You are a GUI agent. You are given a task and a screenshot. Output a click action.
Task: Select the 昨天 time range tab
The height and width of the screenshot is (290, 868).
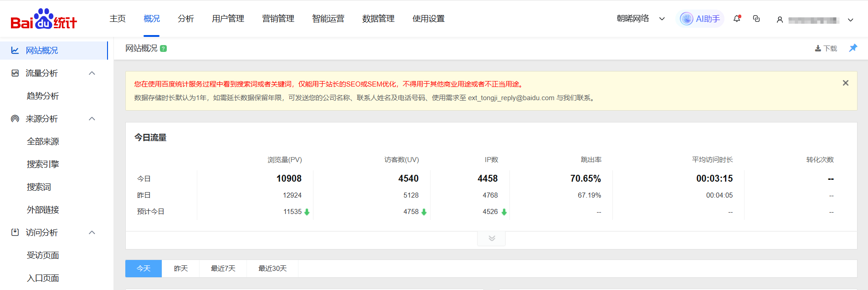[x=181, y=269]
